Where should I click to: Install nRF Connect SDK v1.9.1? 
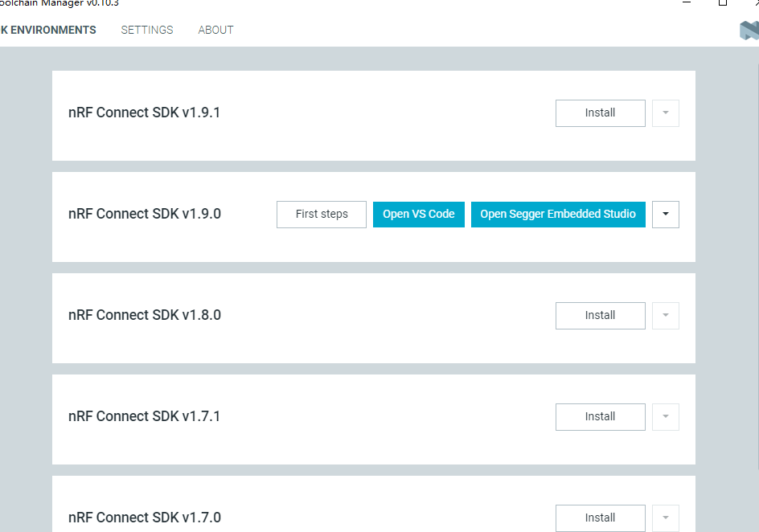600,113
